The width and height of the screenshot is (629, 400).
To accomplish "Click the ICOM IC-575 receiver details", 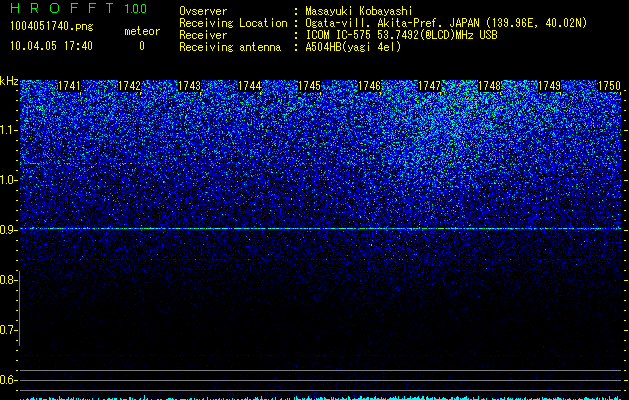I will point(401,35).
